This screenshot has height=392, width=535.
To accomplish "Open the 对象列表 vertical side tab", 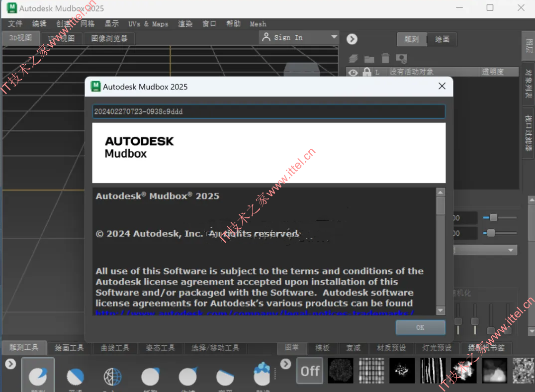I will [528, 83].
